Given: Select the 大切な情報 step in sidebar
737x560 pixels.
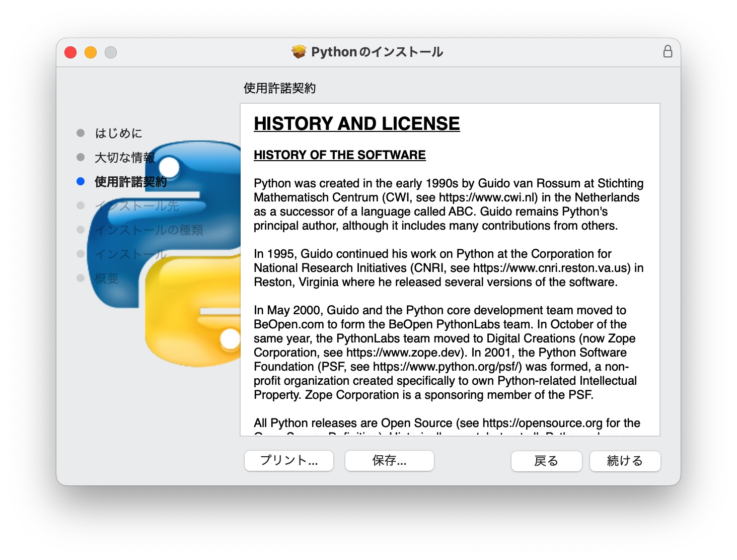Looking at the screenshot, I should pos(124,158).
